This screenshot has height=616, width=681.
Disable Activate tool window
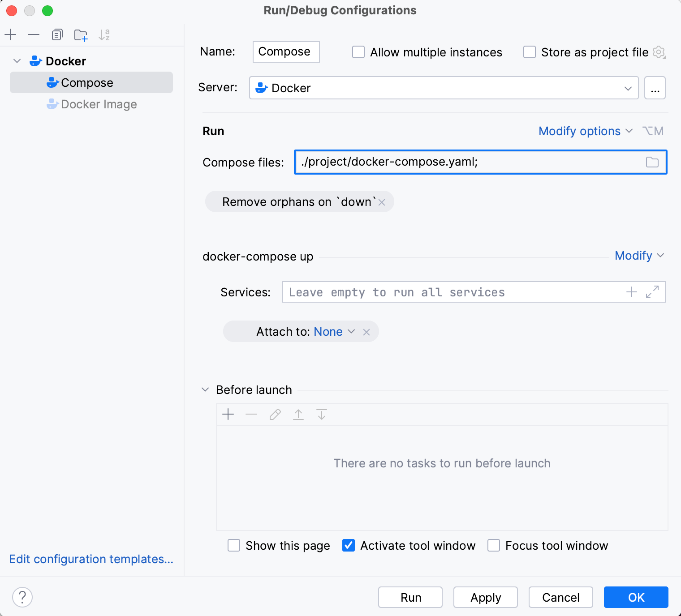click(348, 545)
